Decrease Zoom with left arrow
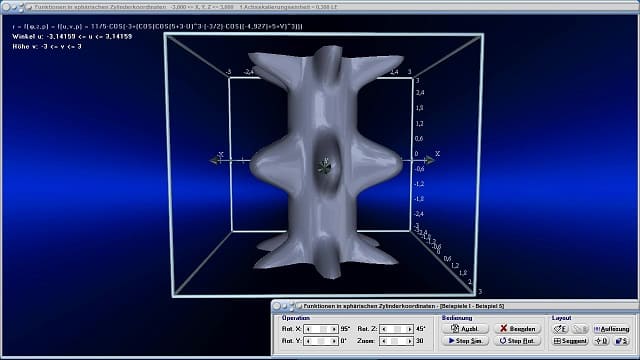 click(x=384, y=341)
